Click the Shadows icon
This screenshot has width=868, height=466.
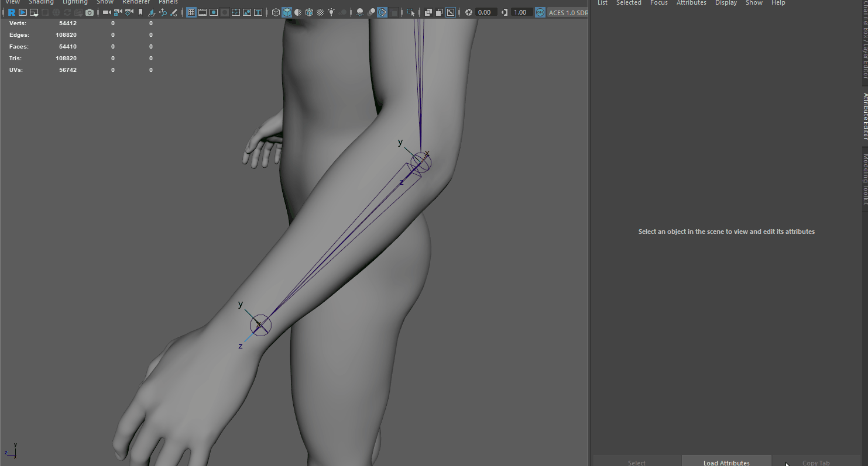342,12
